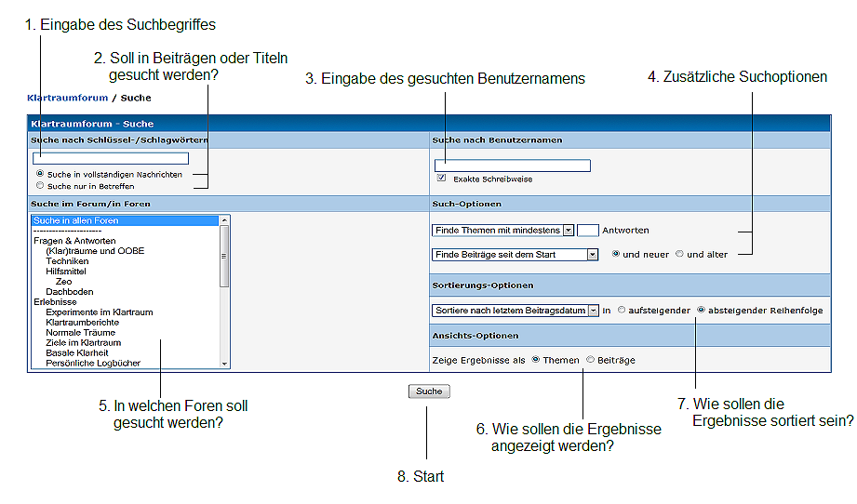Viewport: 857px width, 504px height.
Task: Toggle the 'Exakte Schreibweise' checkbox
Action: pyautogui.click(x=441, y=179)
